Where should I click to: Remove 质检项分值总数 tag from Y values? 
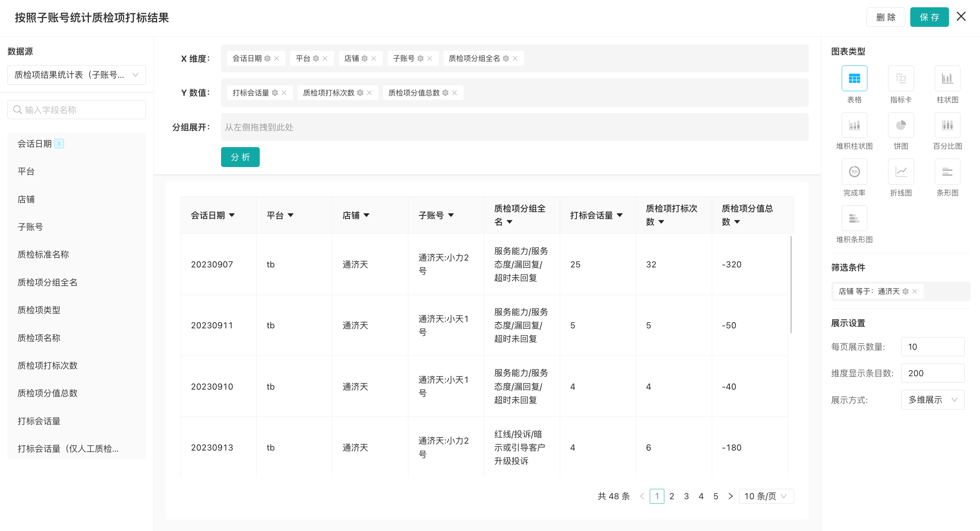pos(454,93)
